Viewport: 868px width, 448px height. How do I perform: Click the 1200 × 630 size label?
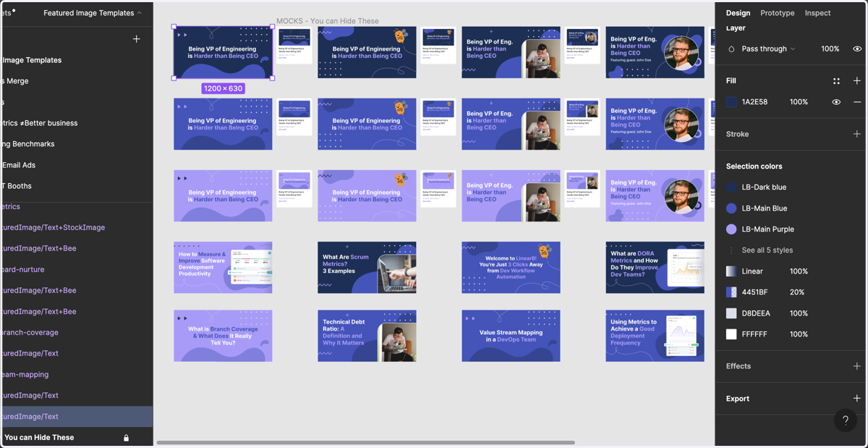click(223, 88)
